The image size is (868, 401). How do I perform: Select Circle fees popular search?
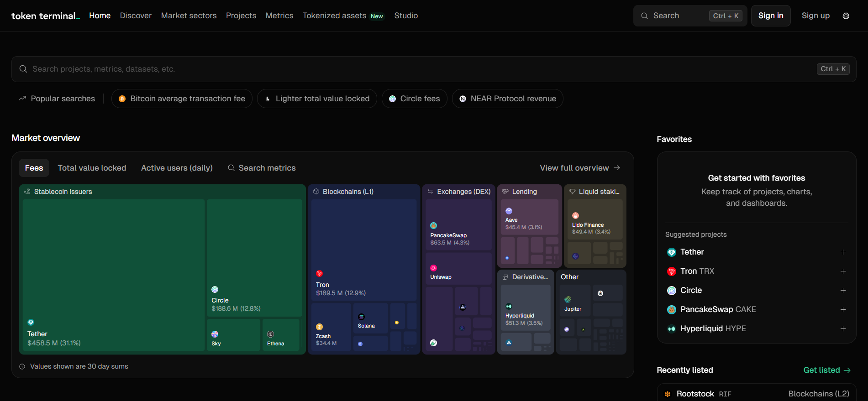414,99
